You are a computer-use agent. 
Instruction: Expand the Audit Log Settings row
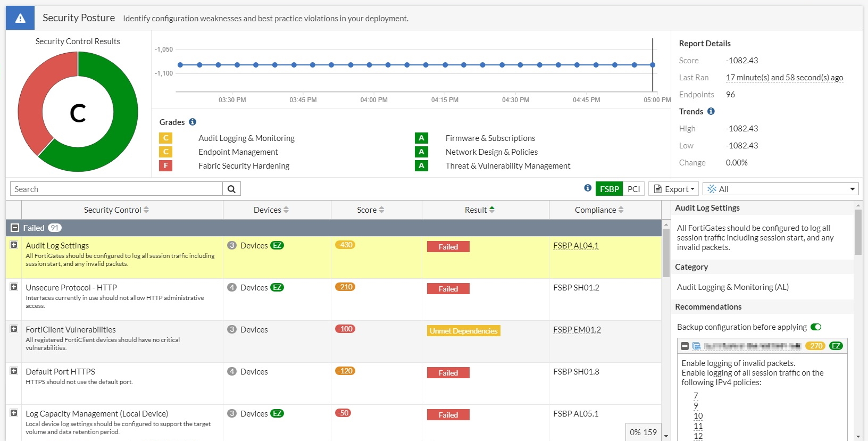[14, 245]
